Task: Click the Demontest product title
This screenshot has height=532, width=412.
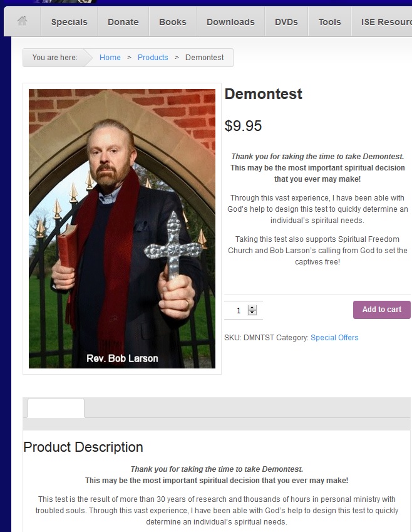Action: 263,94
